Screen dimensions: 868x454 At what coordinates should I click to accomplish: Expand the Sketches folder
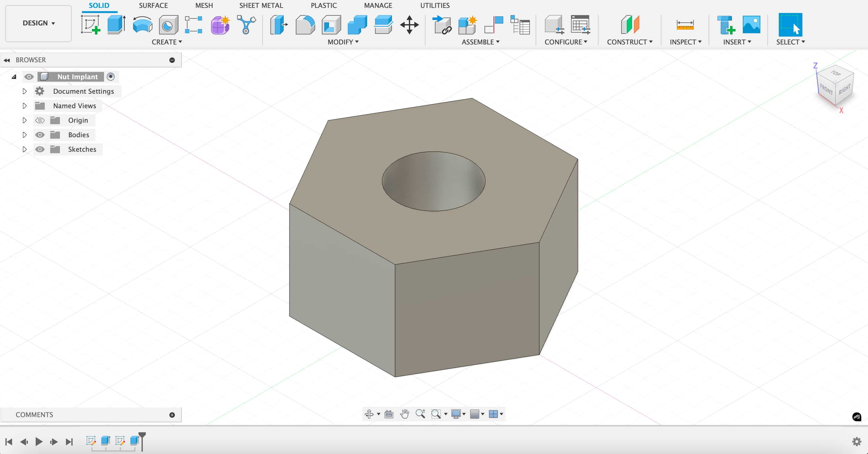click(24, 149)
